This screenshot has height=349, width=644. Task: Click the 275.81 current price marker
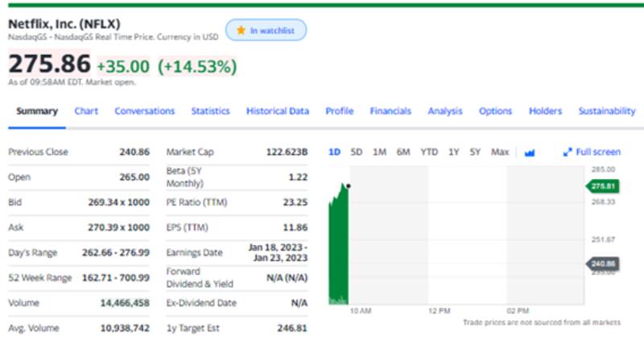click(x=604, y=186)
